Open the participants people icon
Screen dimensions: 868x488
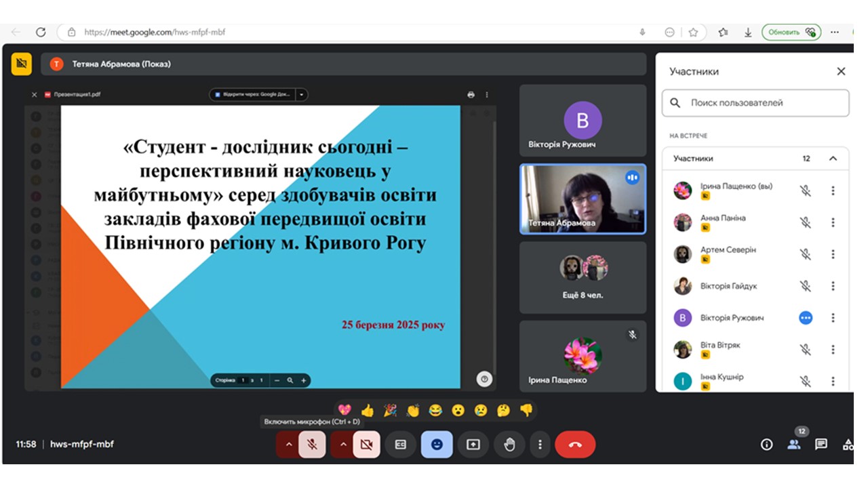point(794,445)
